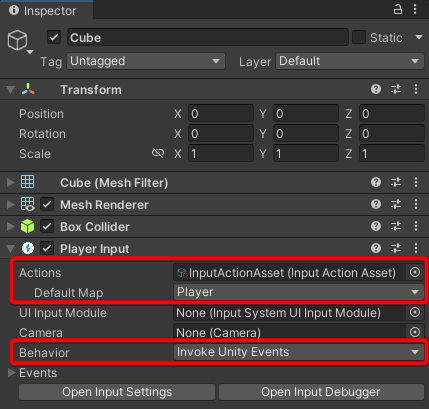Click the scale constrain proportions link icon
Viewport: 429px width, 409px height.
158,153
